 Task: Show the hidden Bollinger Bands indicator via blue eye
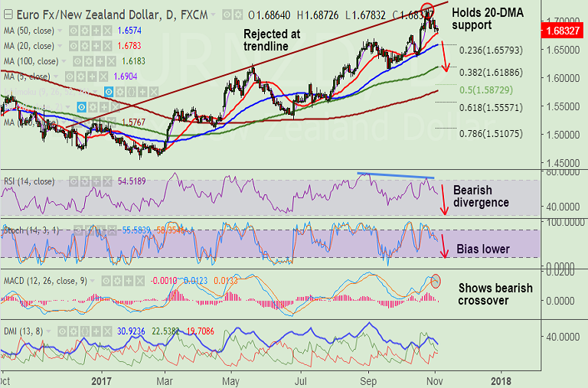[x=81, y=107]
